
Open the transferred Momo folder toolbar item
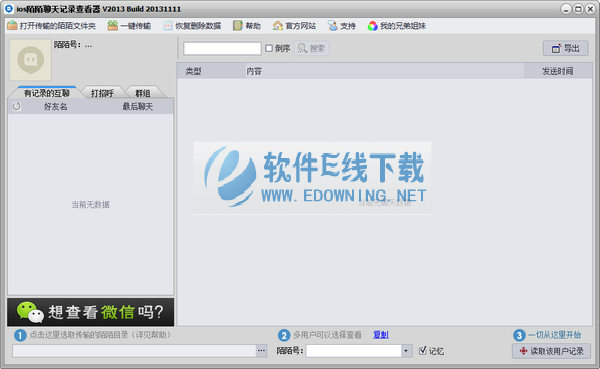point(52,26)
